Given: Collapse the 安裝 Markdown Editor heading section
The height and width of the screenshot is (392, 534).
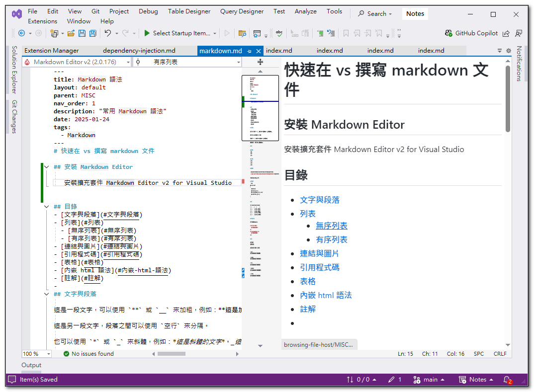Looking at the screenshot, I should pos(47,167).
